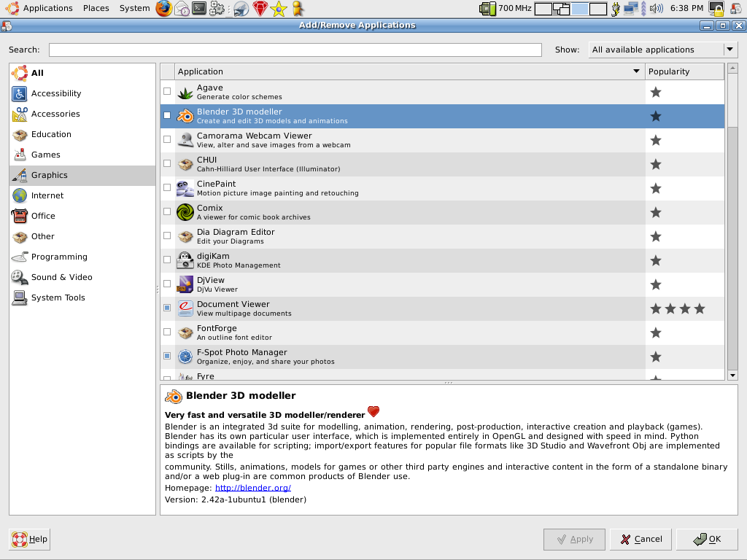Click the Agave plant icon
The width and height of the screenshot is (747, 560).
click(x=185, y=92)
